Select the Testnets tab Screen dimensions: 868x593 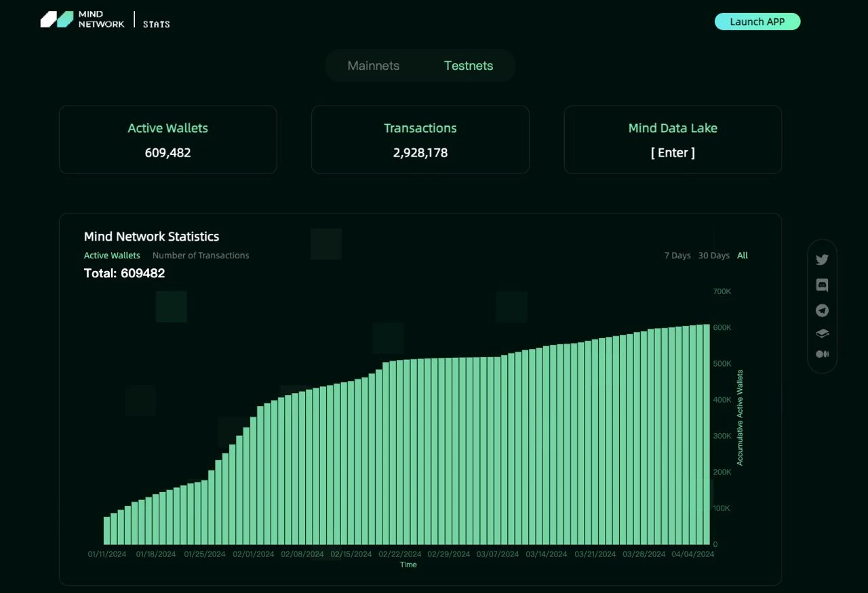click(468, 66)
